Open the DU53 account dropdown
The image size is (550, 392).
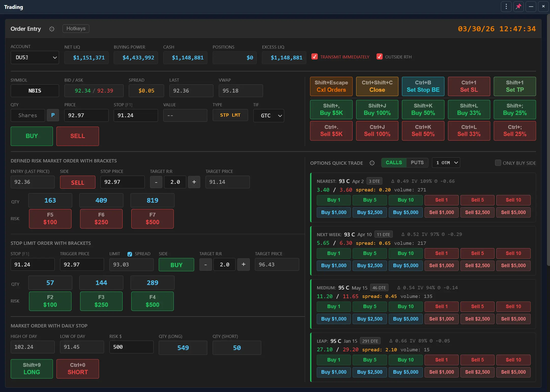[35, 57]
